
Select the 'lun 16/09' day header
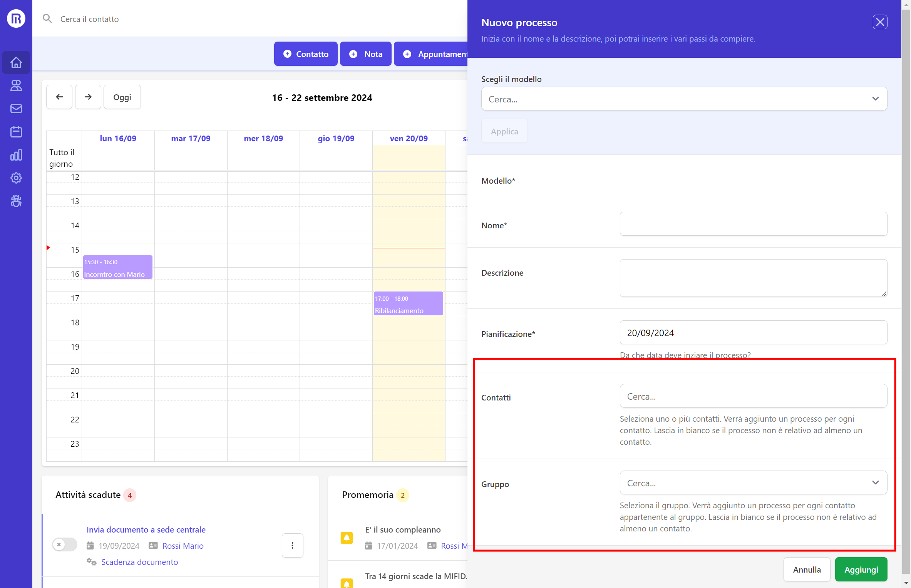(x=118, y=139)
